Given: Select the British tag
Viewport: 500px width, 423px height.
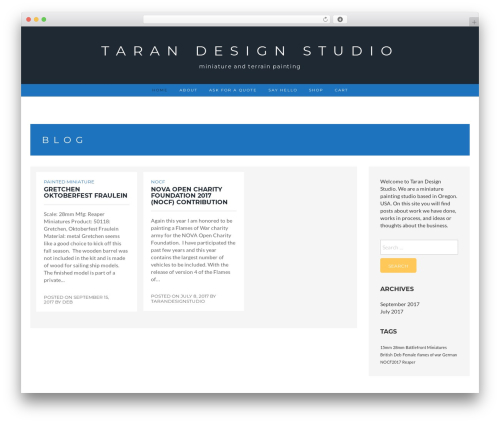Looking at the screenshot, I should point(386,355).
